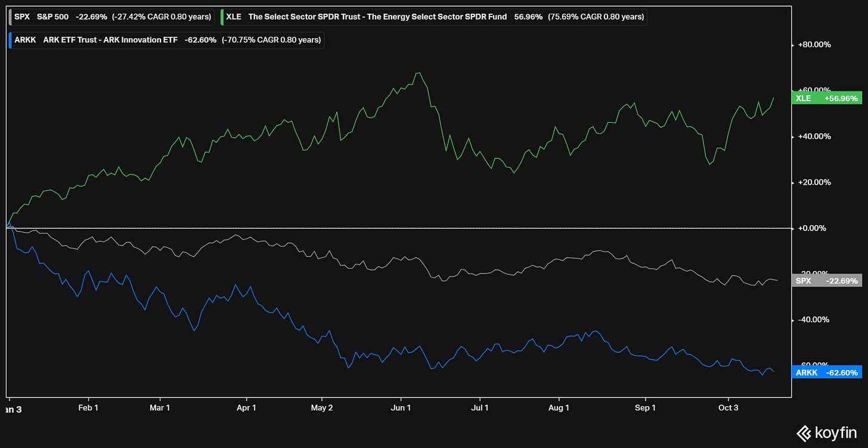The width and height of the screenshot is (868, 448).
Task: Select the XLE Energy Select Sector legend entry
Action: click(x=433, y=17)
